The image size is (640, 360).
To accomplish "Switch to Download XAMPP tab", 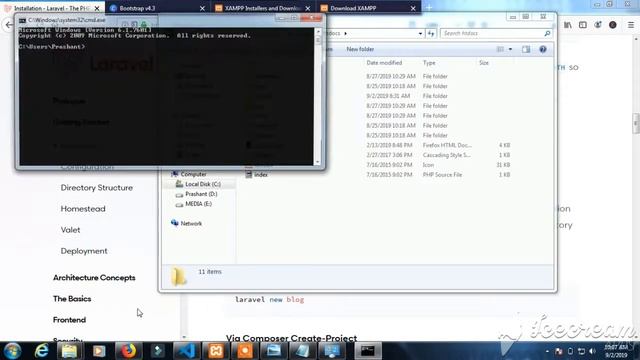I will [368, 8].
